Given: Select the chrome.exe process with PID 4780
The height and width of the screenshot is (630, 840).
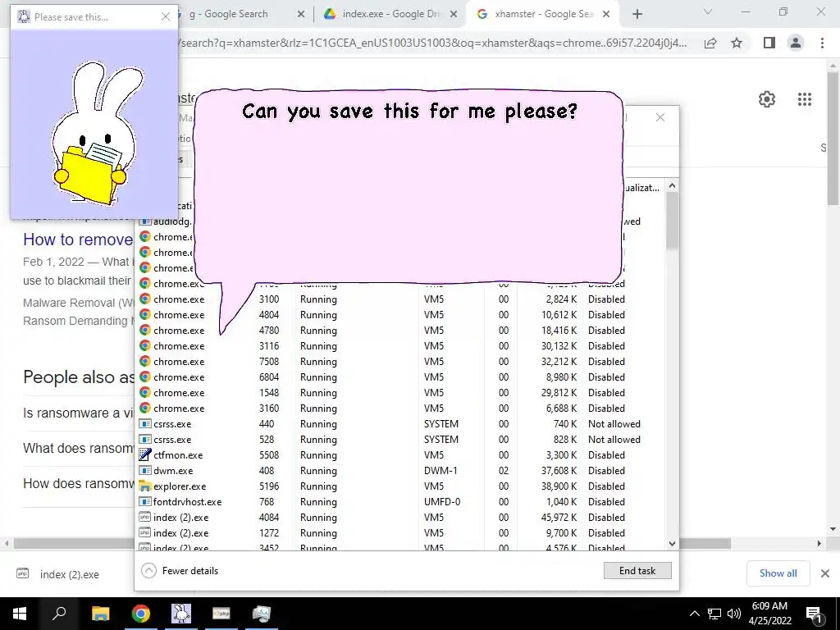Looking at the screenshot, I should pos(400,331).
